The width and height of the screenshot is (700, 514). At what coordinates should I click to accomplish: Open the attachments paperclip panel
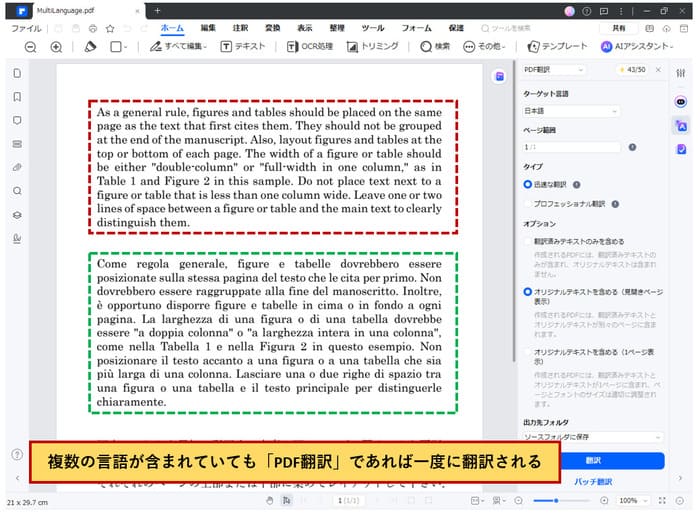point(17,167)
